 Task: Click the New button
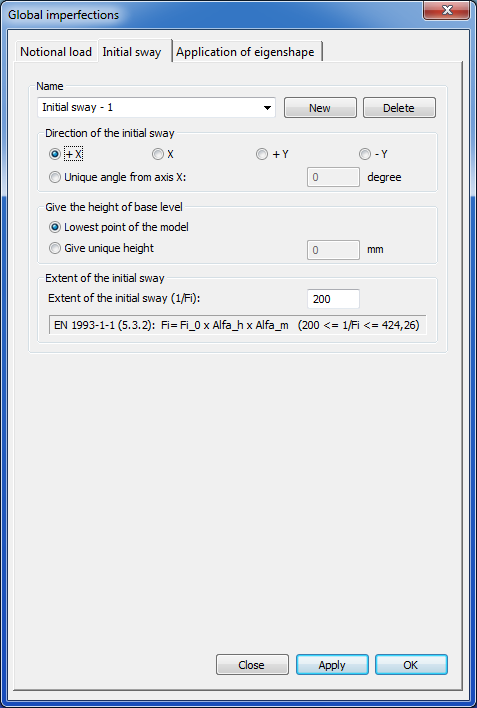tap(320, 108)
